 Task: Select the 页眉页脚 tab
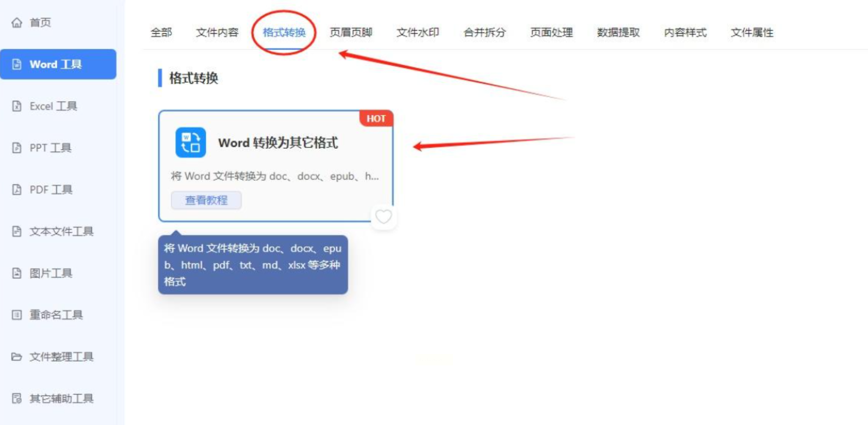pyautogui.click(x=351, y=33)
